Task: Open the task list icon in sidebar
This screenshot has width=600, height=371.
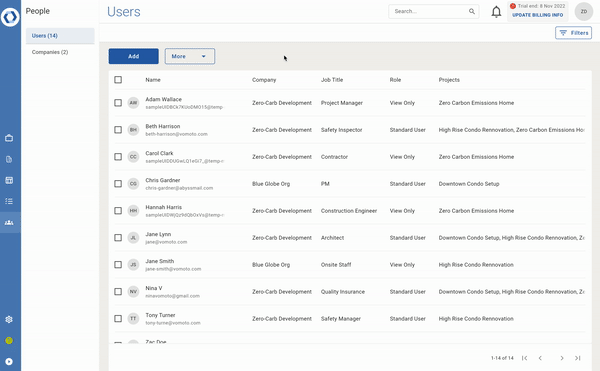Action: (x=9, y=201)
